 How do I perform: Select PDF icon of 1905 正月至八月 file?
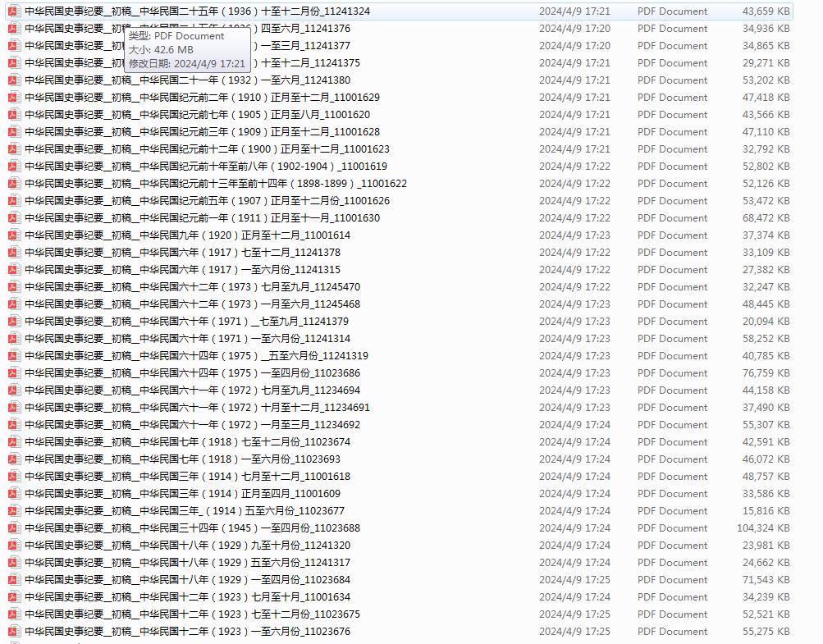13,115
